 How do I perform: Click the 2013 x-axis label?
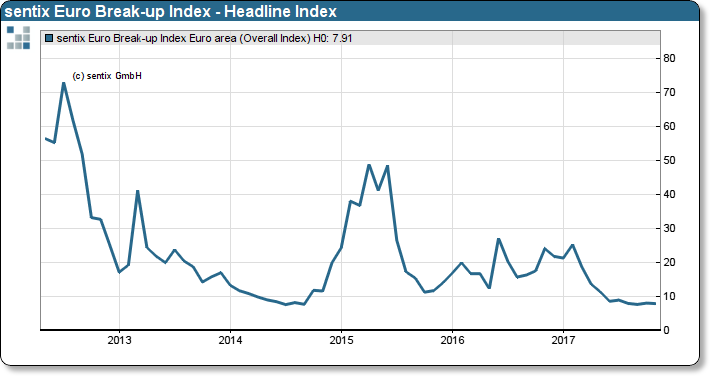(120, 340)
